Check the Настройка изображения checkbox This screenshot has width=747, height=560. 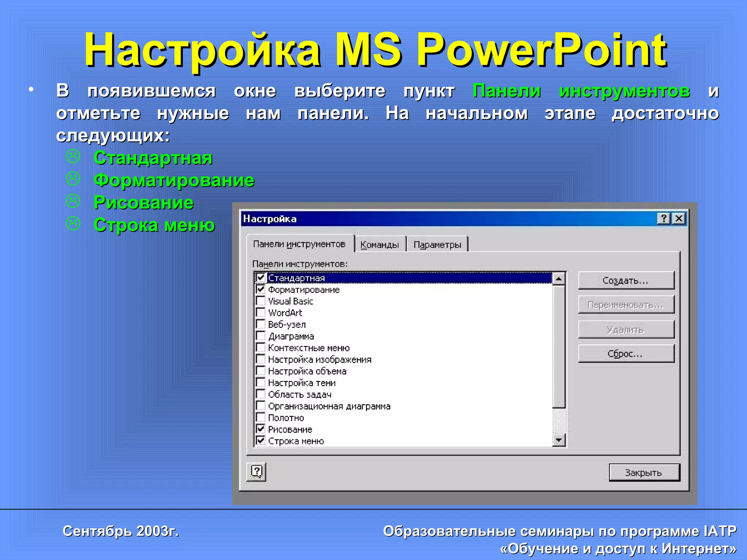pos(260,359)
